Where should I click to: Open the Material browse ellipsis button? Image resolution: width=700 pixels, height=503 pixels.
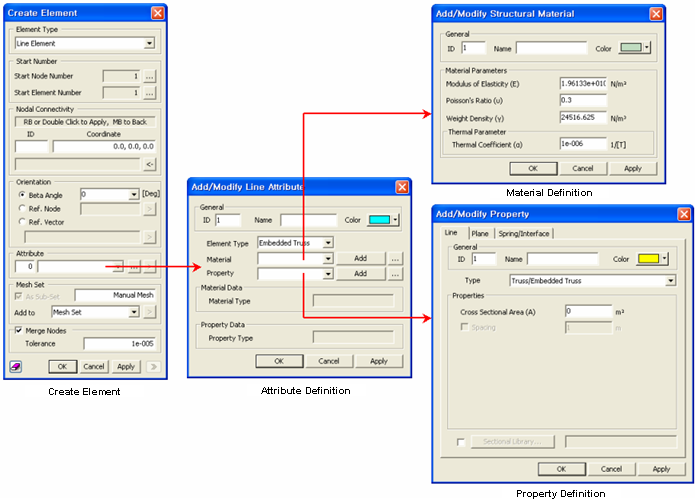tap(396, 258)
